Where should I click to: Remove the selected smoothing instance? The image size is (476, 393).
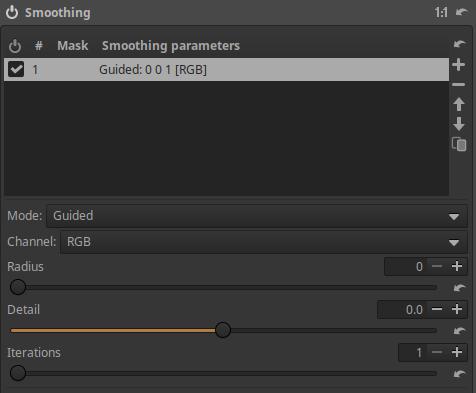[x=459, y=85]
